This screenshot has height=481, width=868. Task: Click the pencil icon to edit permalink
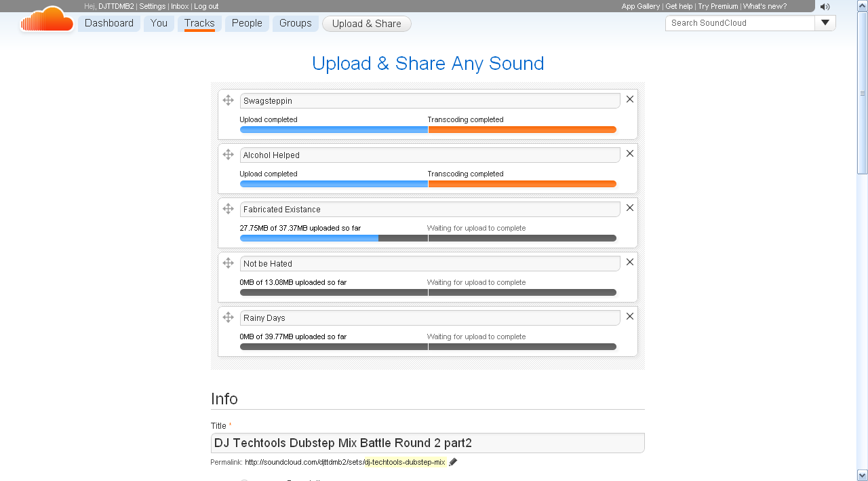[453, 462]
